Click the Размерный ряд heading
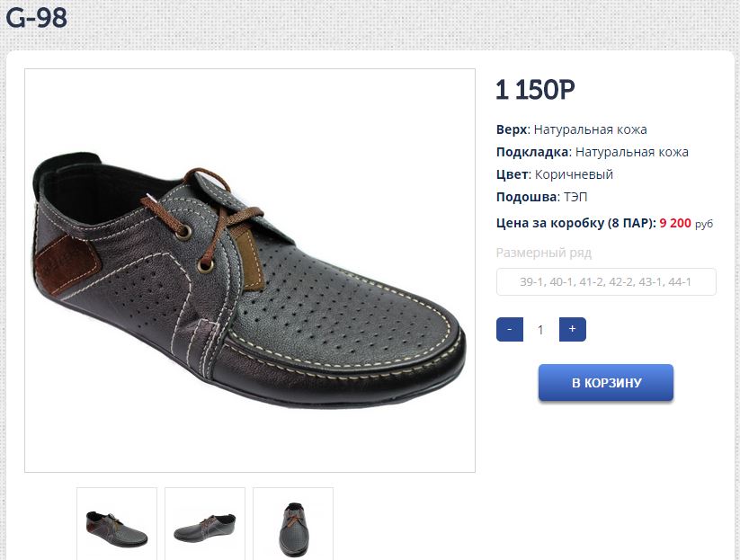Image resolution: width=740 pixels, height=560 pixels. [x=544, y=253]
